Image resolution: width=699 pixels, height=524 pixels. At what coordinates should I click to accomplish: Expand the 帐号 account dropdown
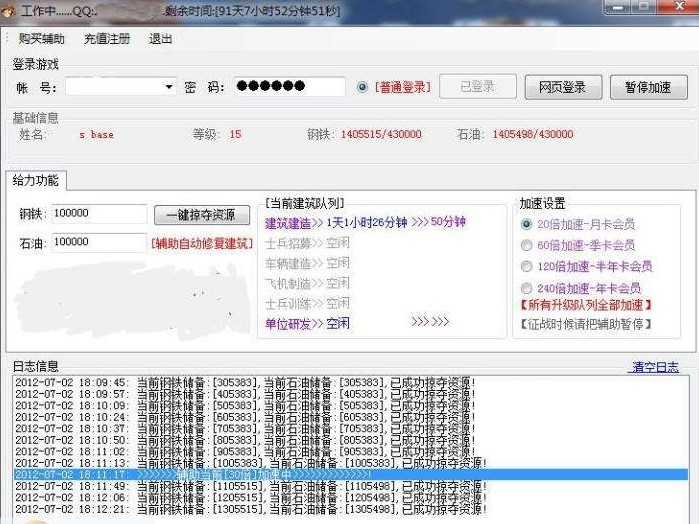[168, 87]
